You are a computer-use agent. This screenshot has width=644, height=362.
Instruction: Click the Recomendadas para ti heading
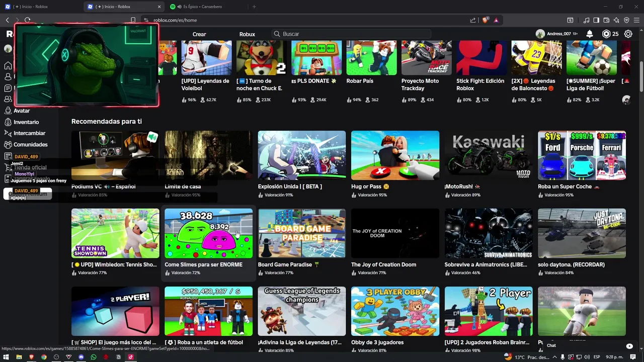pos(107,122)
